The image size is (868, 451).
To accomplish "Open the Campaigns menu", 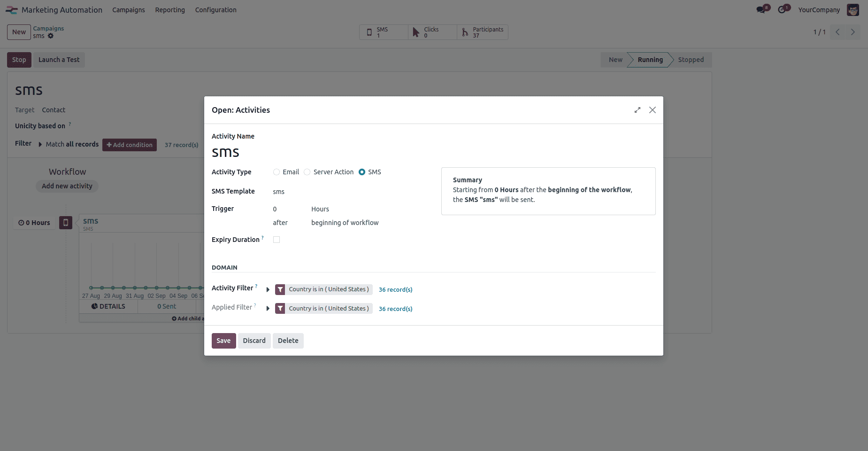I will point(129,10).
